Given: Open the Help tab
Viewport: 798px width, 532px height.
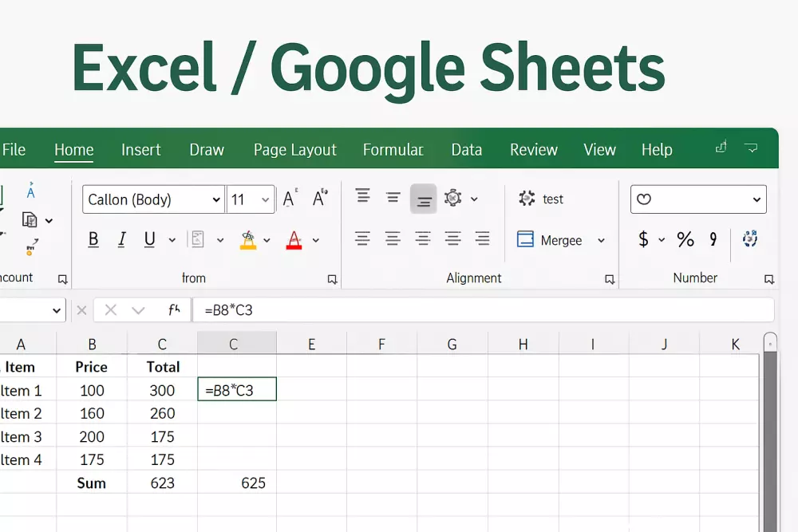Looking at the screenshot, I should [657, 149].
